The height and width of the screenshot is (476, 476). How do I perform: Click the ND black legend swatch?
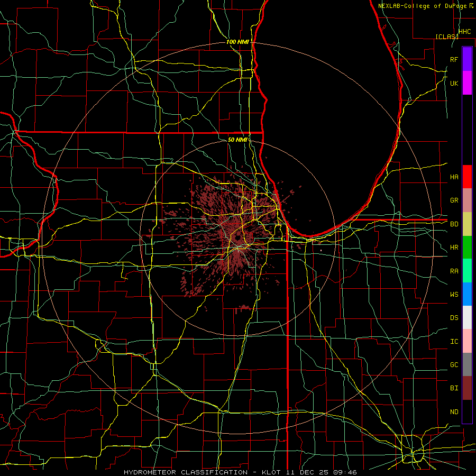click(x=467, y=411)
